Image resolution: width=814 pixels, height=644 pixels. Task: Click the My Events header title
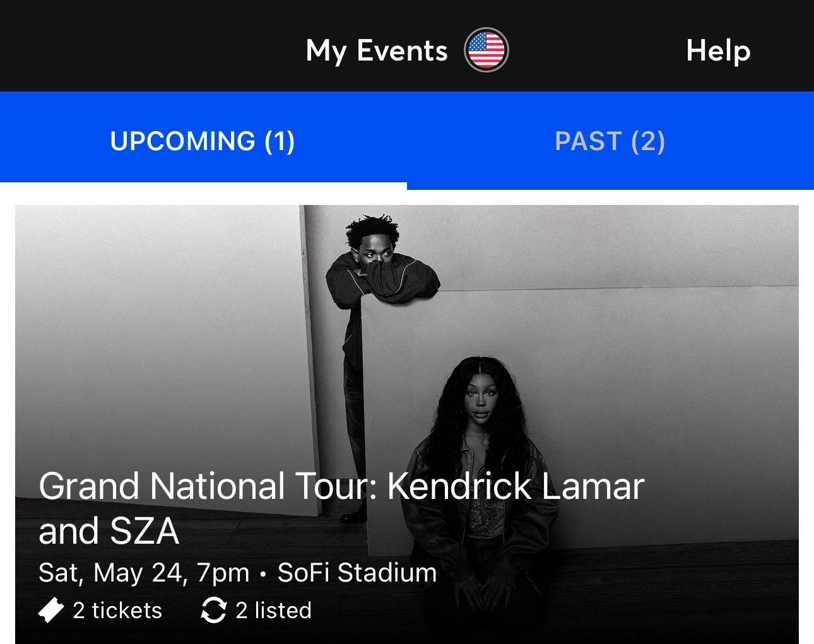coord(377,50)
